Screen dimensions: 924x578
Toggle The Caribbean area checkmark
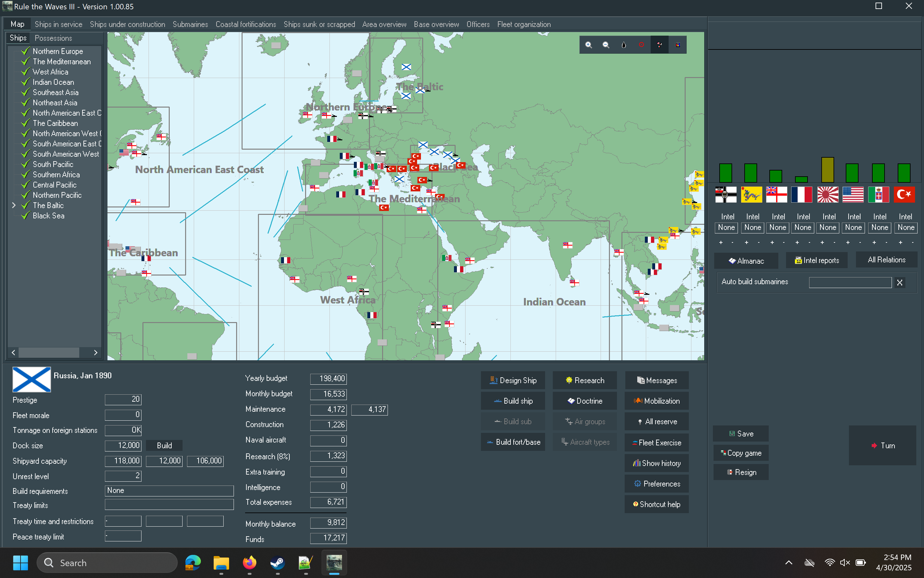coord(26,123)
